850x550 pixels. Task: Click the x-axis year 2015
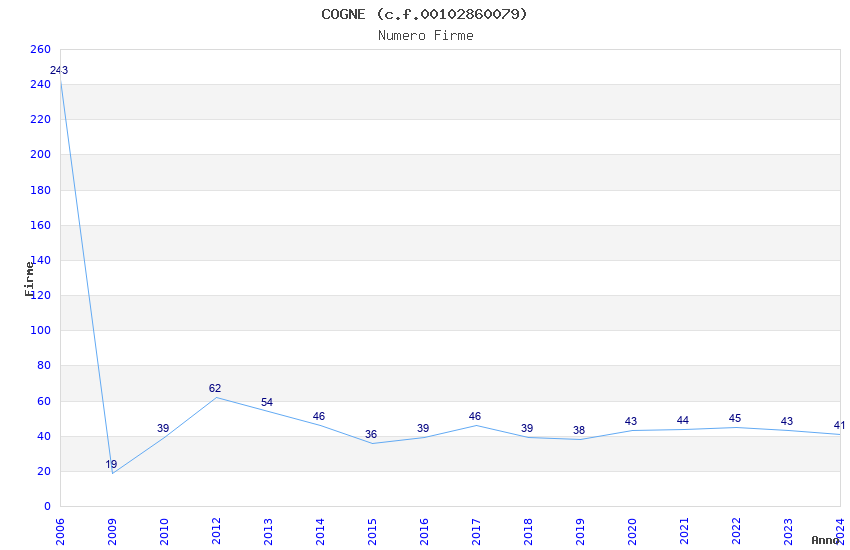[372, 532]
